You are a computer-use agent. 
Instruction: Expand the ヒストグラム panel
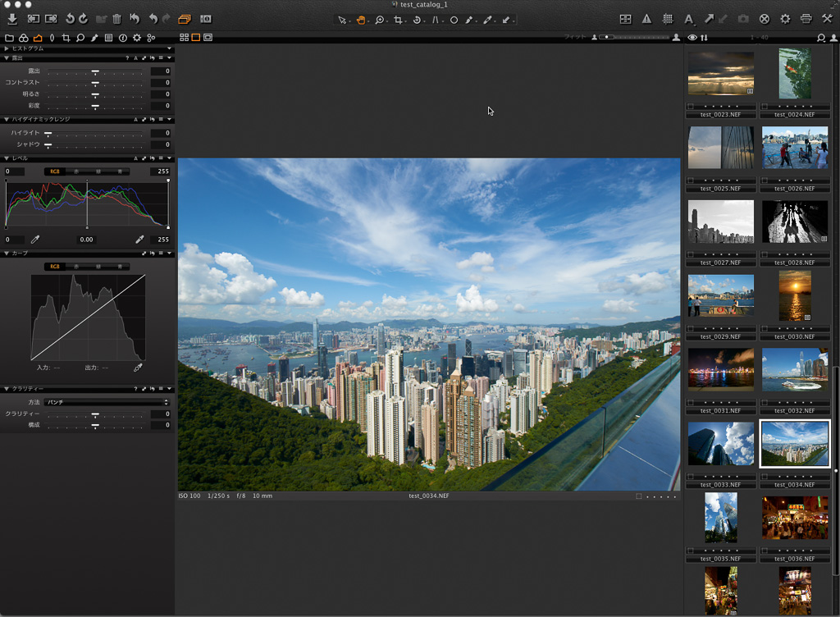(6, 48)
